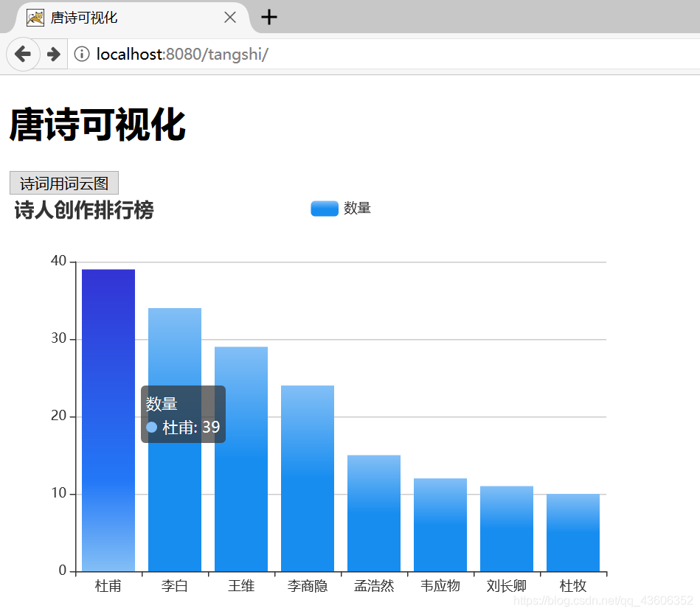Click the browser forward arrow button
Screen dimensions: 700x614
tap(54, 54)
